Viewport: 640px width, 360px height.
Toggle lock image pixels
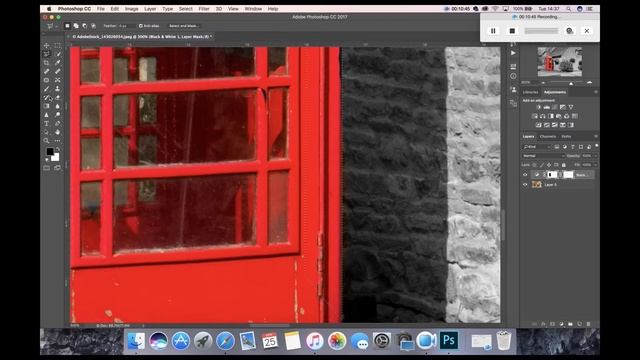coord(542,165)
